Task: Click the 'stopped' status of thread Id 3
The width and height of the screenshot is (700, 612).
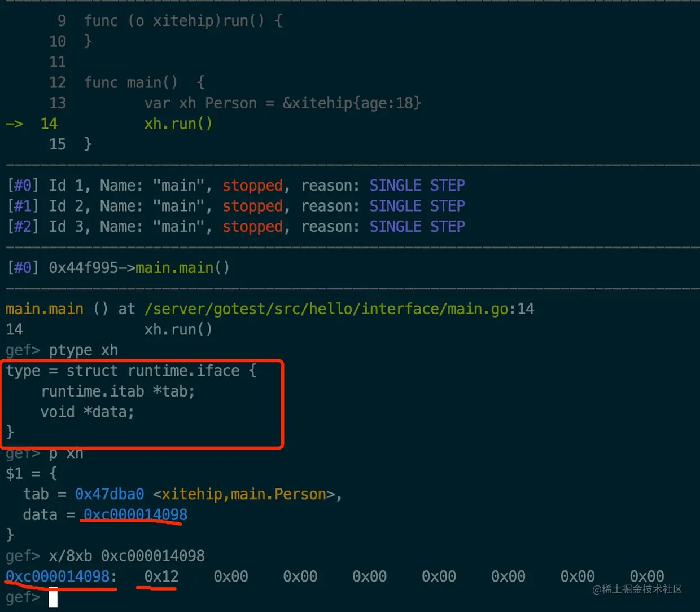Action: coord(252,227)
